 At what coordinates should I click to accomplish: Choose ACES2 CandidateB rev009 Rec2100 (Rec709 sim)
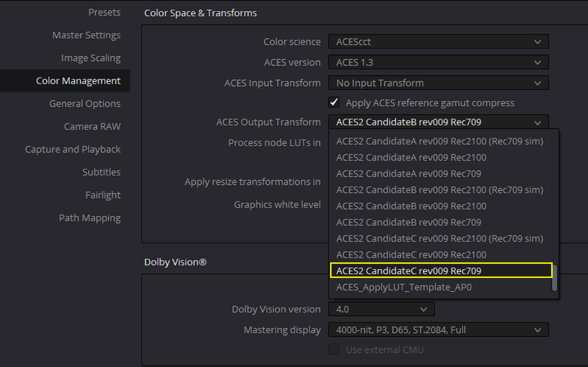pyautogui.click(x=440, y=190)
